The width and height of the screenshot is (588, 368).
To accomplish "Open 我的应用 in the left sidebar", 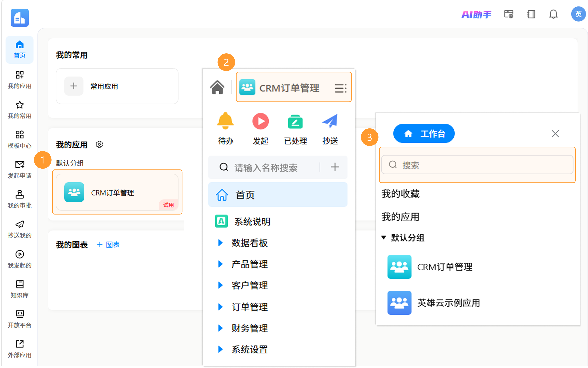I will [19, 80].
